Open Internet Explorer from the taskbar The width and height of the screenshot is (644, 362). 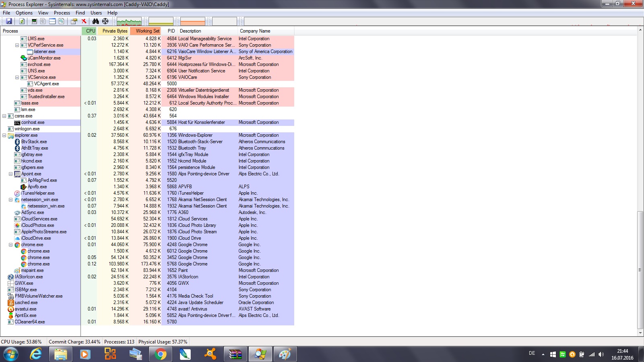point(36,354)
